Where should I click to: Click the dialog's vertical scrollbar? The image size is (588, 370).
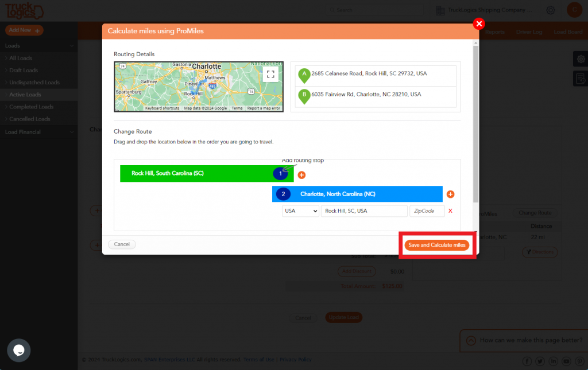475,123
